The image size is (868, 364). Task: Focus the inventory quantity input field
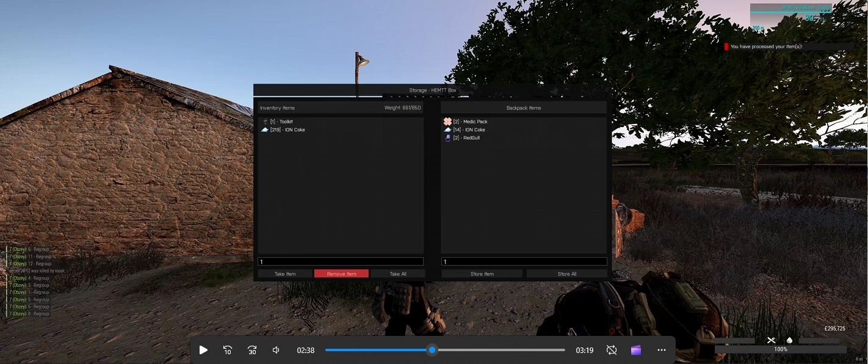tap(341, 261)
